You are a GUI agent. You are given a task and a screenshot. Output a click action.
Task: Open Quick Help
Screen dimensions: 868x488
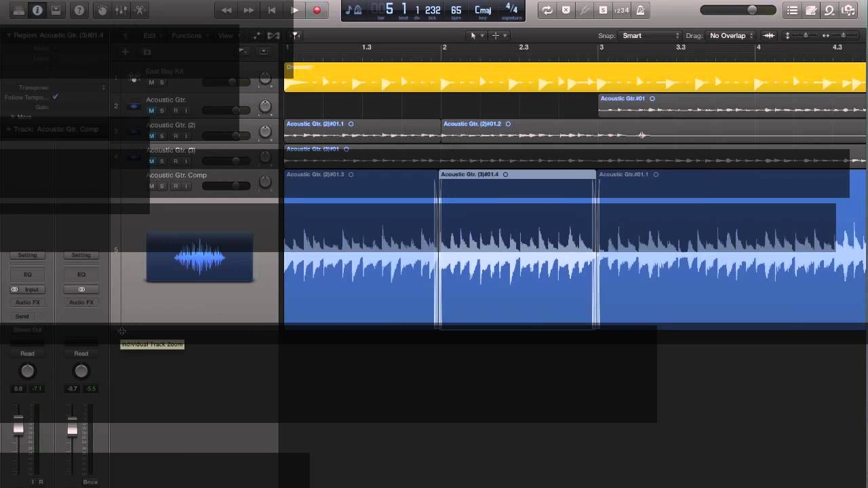pyautogui.click(x=79, y=10)
